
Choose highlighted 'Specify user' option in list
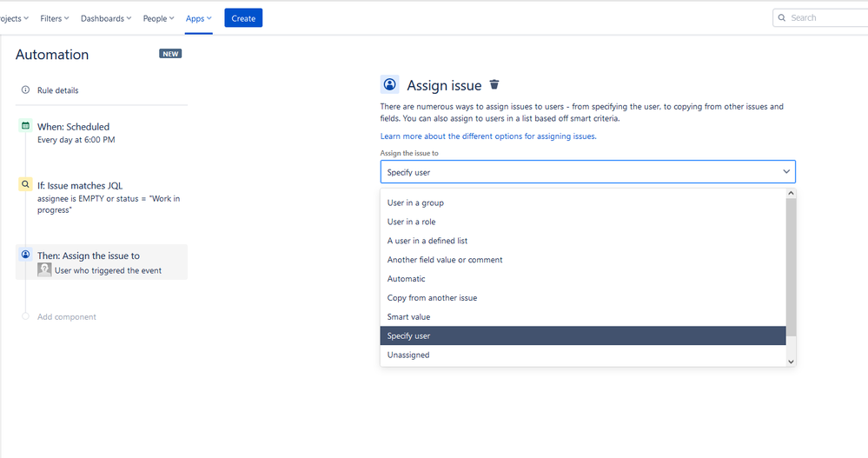click(583, 335)
